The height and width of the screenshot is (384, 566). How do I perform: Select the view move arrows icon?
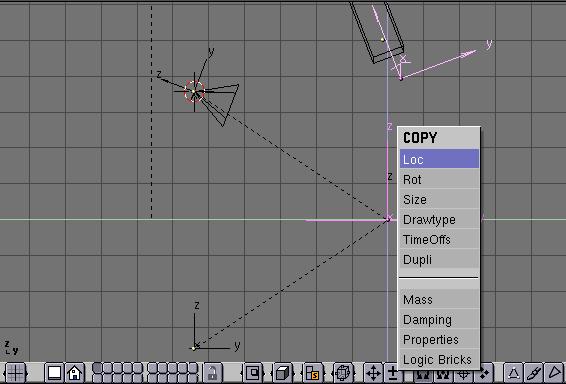coord(373,373)
